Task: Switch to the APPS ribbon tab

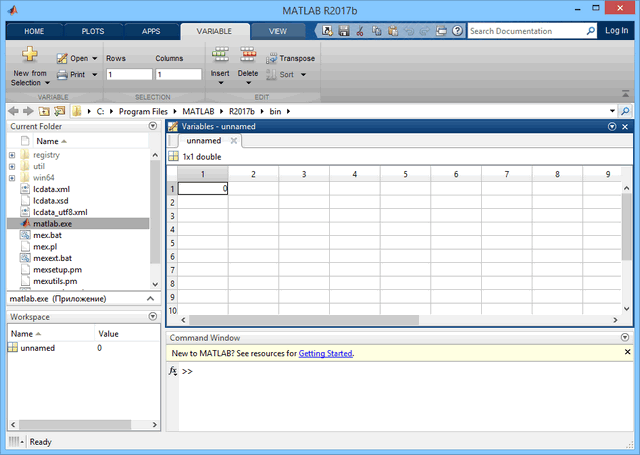Action: click(150, 31)
